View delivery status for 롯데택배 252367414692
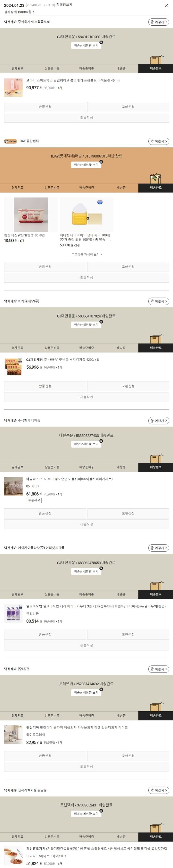The width and height of the screenshot is (173, 868). [86, 692]
